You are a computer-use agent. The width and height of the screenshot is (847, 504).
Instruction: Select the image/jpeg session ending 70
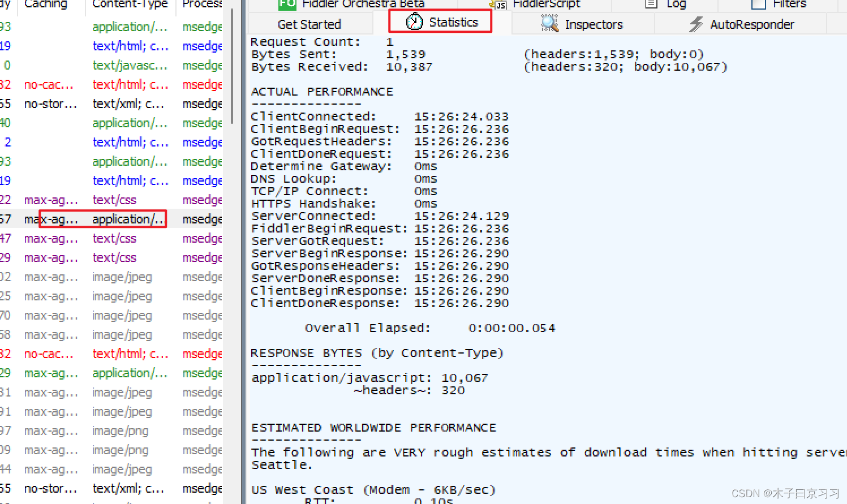pyautogui.click(x=111, y=315)
